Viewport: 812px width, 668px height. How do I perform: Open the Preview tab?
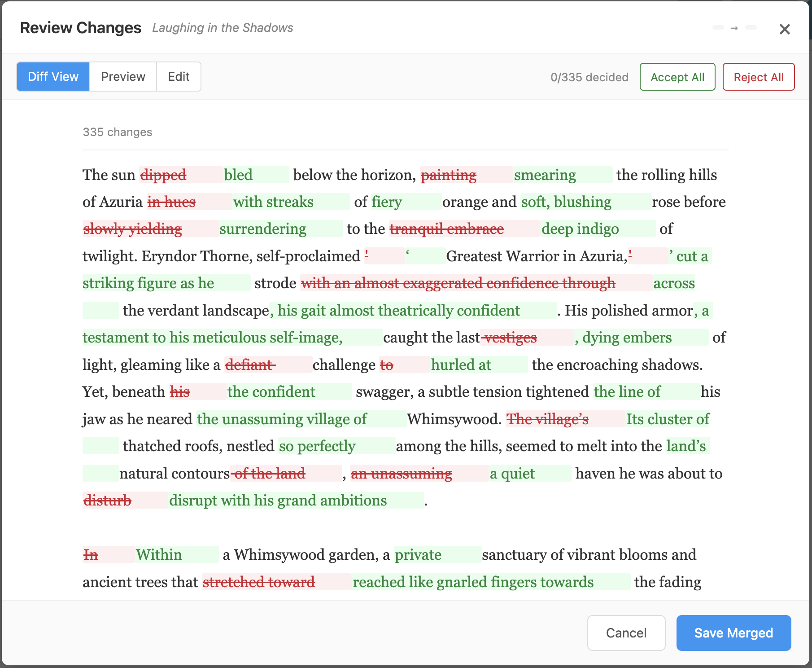pos(123,77)
